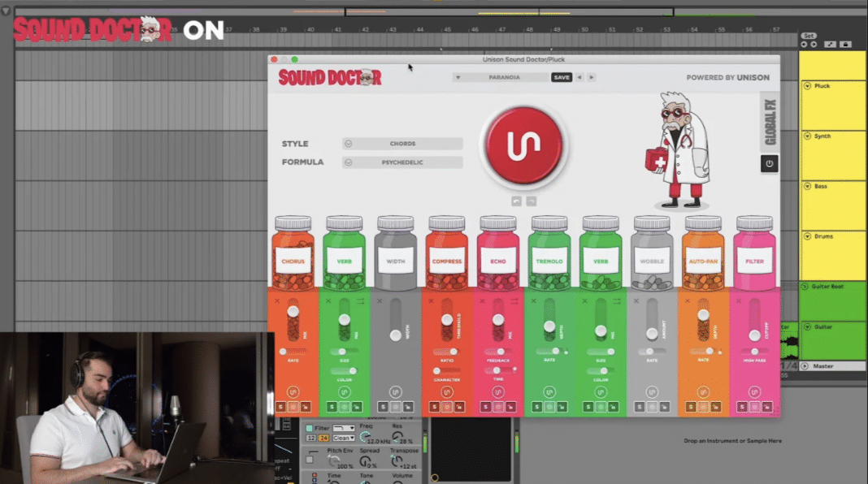Remove the Wobble module with its X

click(x=636, y=301)
